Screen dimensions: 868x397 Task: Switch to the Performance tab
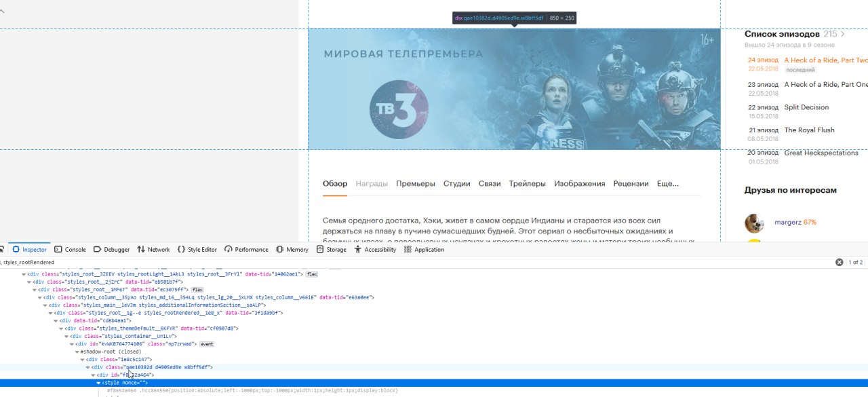point(247,250)
